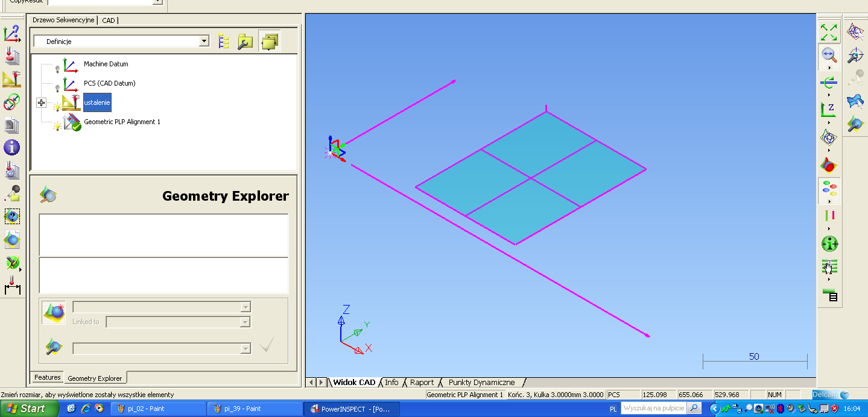Viewport: 868px width, 417px height.
Task: Click the blue surface with cursor icon
Action: [855, 101]
